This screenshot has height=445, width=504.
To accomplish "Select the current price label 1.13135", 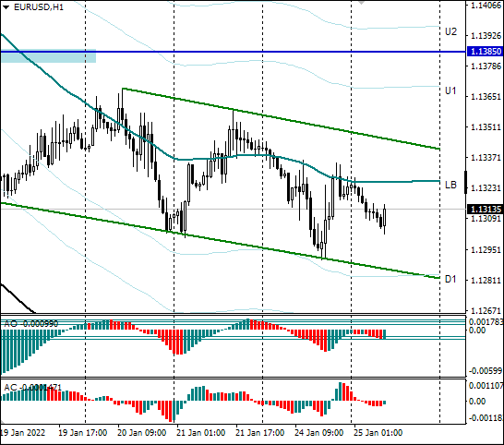I will pyautogui.click(x=485, y=209).
